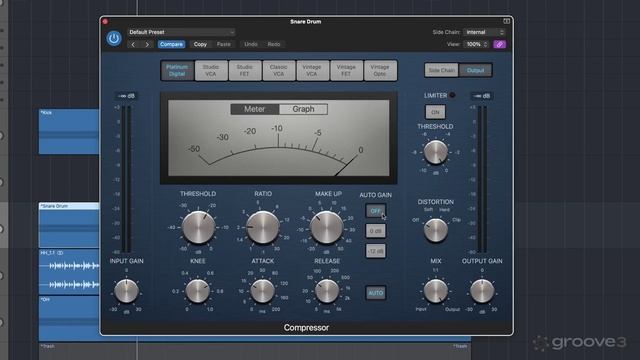Click the Limiter Threshold knob
Screen dimensions: 640x360
[436, 152]
